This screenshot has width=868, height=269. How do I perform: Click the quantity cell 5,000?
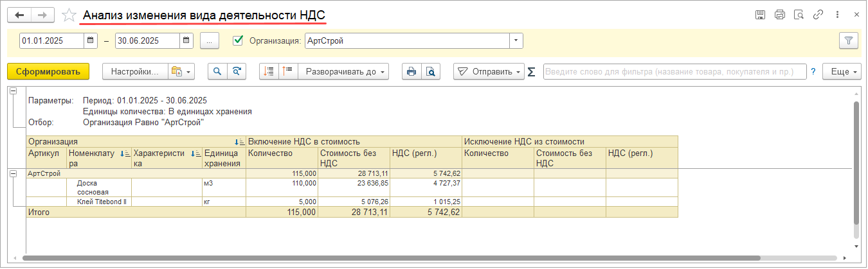[282, 202]
